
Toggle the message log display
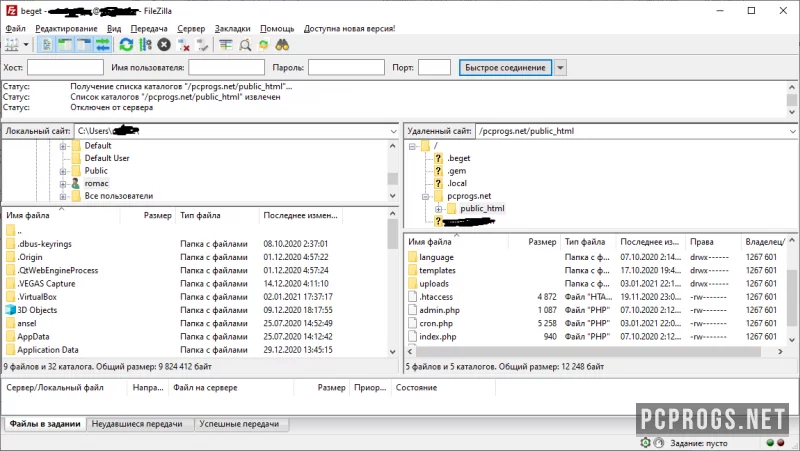point(46,45)
